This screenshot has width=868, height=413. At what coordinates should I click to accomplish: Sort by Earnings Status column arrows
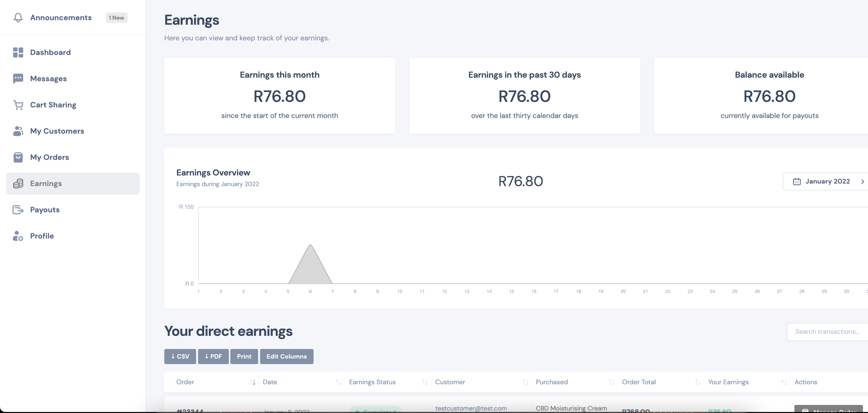(x=425, y=382)
